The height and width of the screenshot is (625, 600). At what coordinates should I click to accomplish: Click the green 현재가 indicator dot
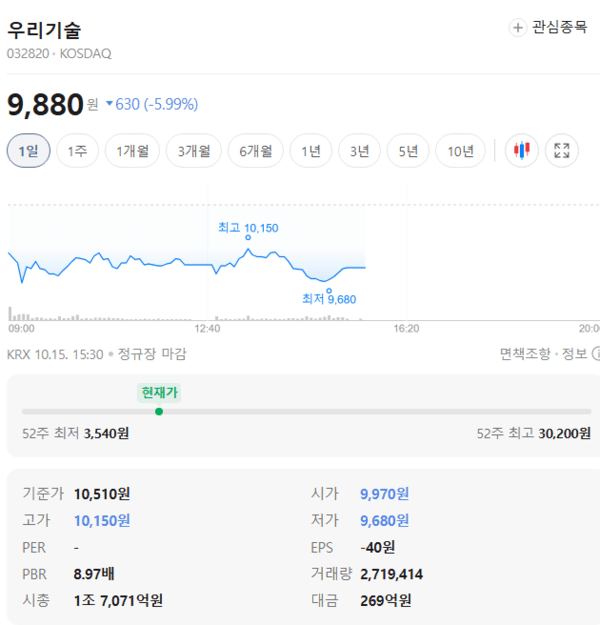point(159,411)
